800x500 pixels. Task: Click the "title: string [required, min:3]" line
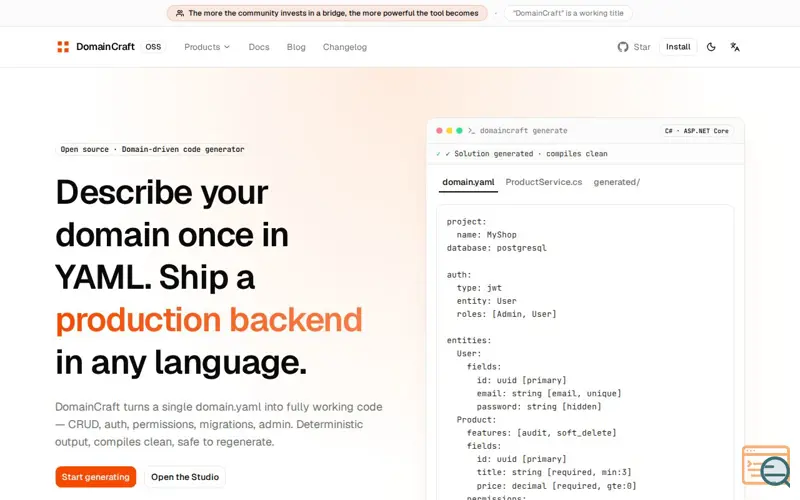point(554,472)
